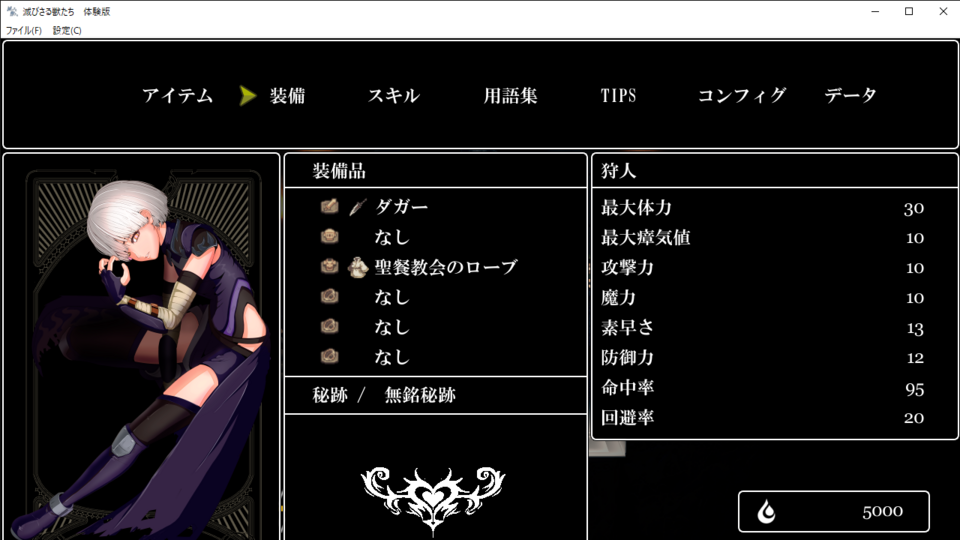Image resolution: width=960 pixels, height=540 pixels.
Task: Open the データ menu
Action: pyautogui.click(x=850, y=96)
